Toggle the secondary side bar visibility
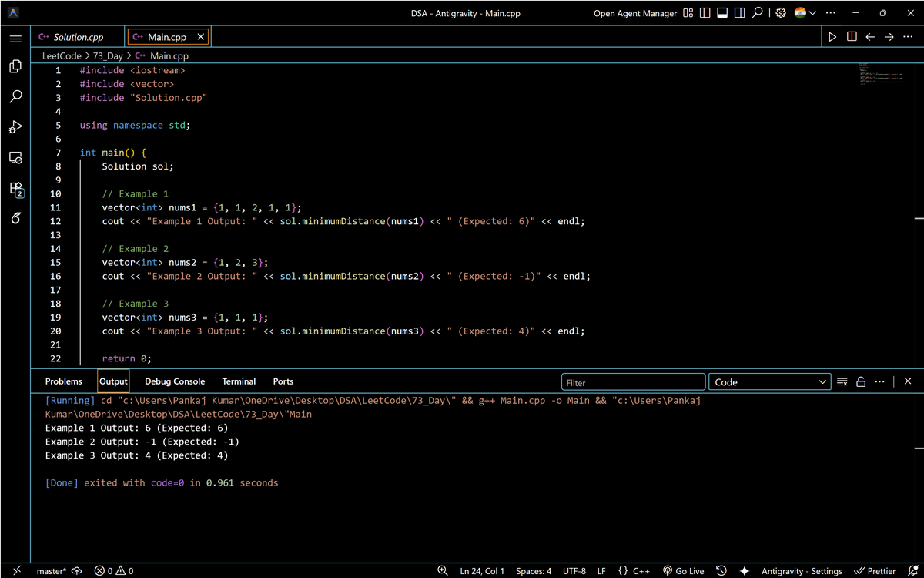Image resolution: width=924 pixels, height=578 pixels. pyautogui.click(x=739, y=13)
